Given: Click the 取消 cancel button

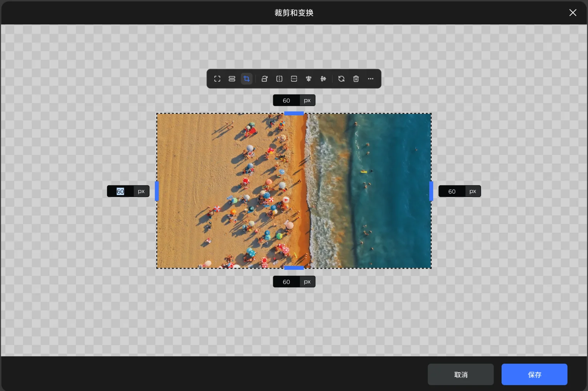Looking at the screenshot, I should (x=460, y=374).
